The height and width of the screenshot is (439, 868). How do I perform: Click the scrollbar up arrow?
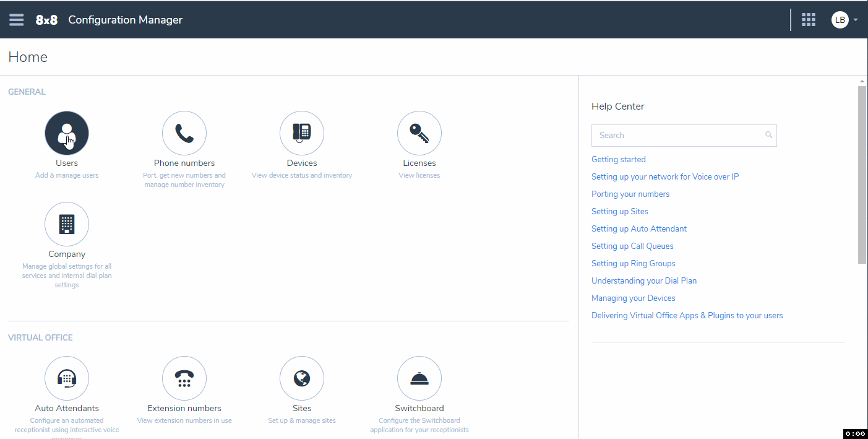[x=862, y=80]
